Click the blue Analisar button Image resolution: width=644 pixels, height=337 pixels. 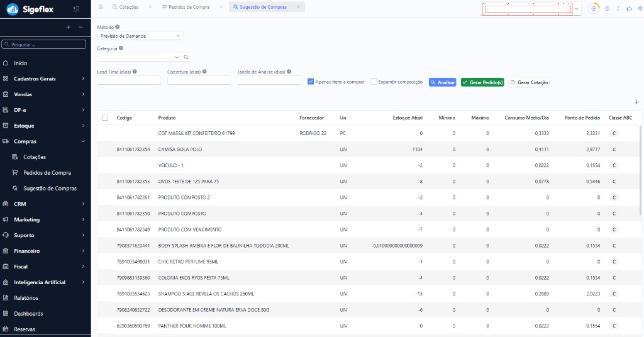point(442,82)
